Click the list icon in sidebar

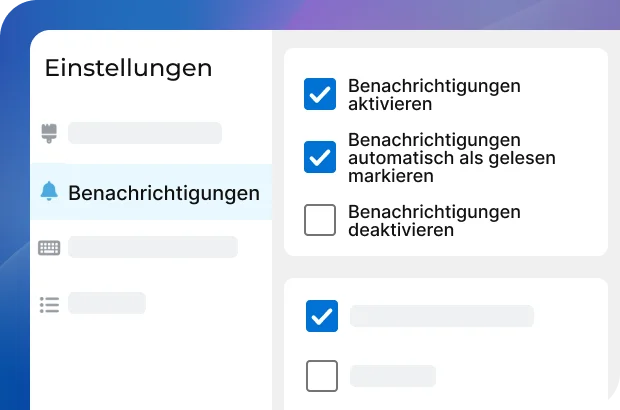tap(49, 303)
